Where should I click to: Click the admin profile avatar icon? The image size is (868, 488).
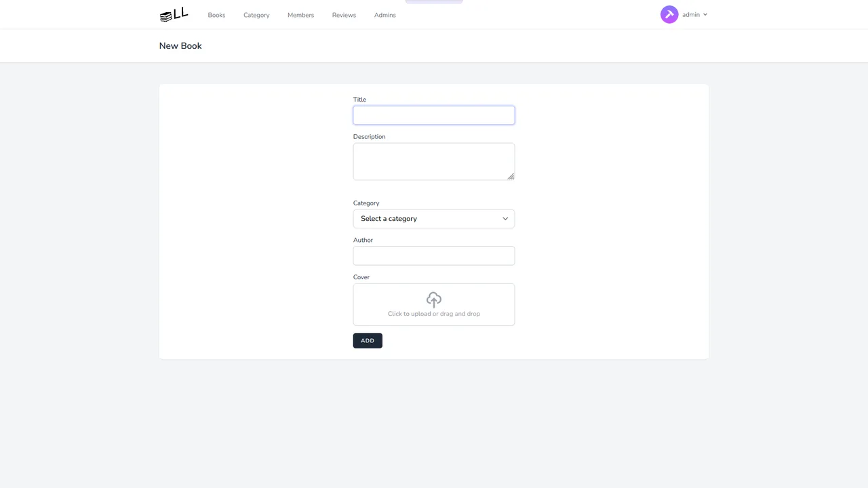[669, 14]
